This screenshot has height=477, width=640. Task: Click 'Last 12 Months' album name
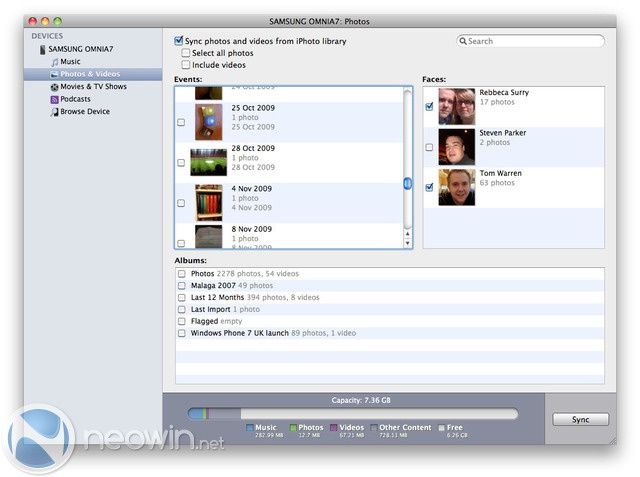point(217,297)
